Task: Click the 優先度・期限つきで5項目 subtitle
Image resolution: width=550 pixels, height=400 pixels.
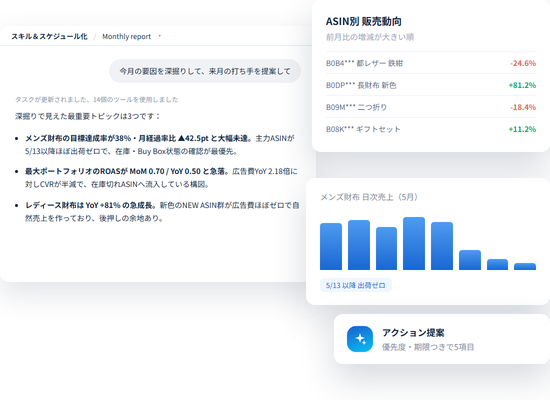Action: (x=428, y=347)
